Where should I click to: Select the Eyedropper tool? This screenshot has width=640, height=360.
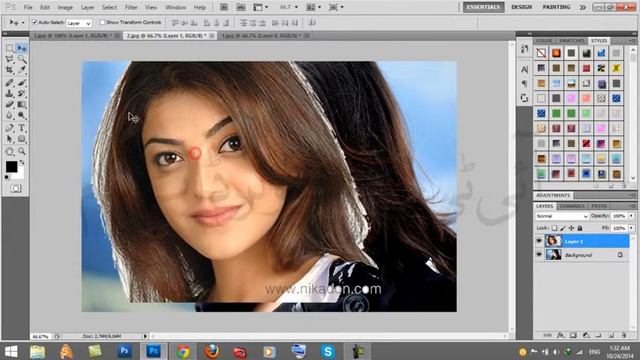[x=22, y=70]
